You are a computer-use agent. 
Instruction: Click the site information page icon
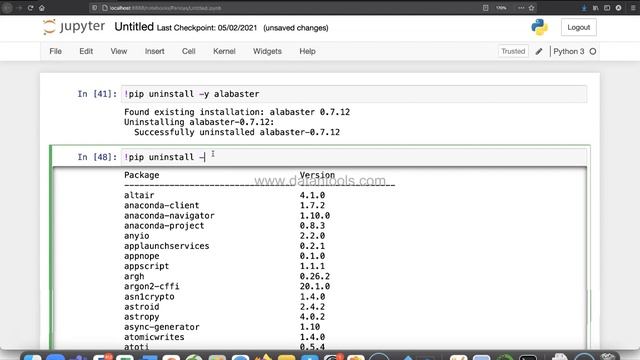click(104, 8)
